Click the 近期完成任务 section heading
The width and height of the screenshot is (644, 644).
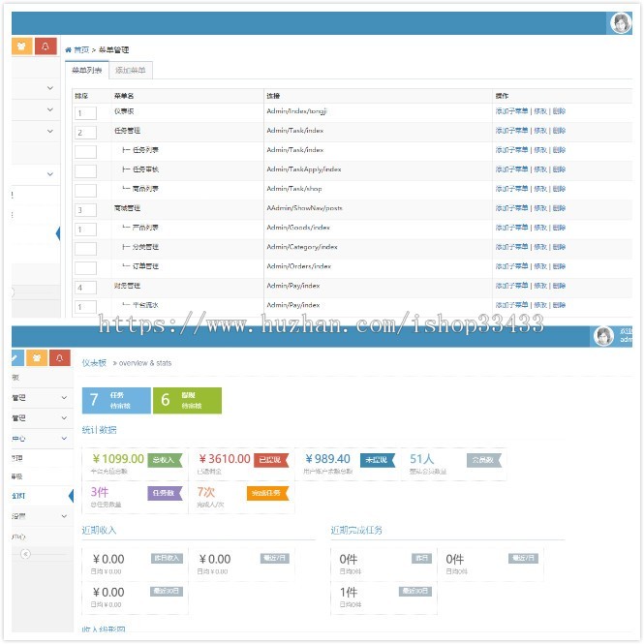(356, 531)
